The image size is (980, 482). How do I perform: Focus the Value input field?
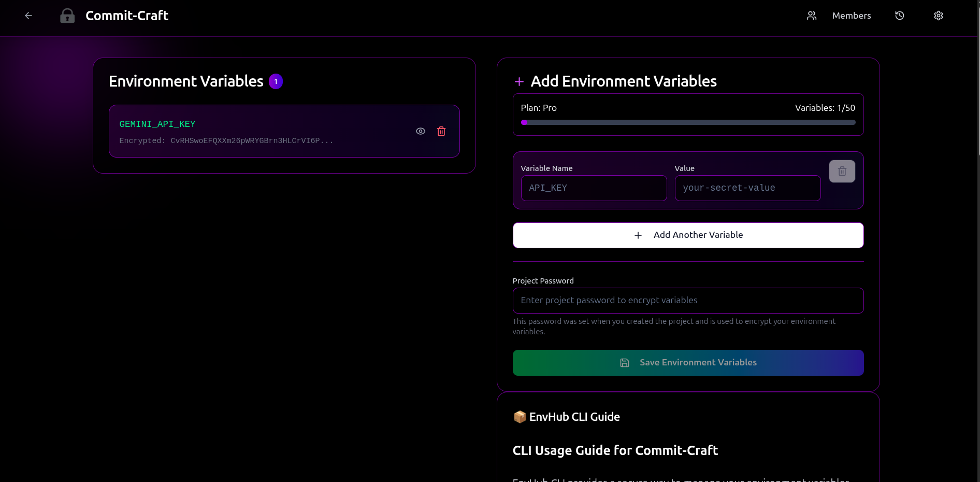(747, 188)
